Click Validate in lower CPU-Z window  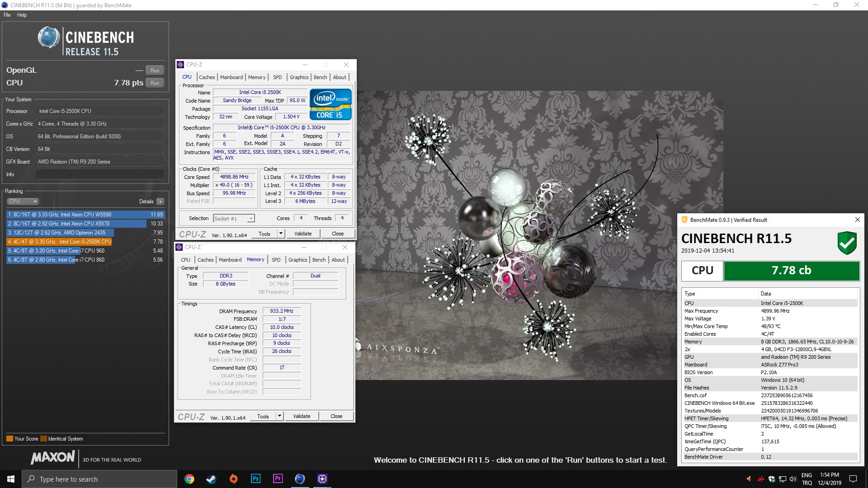[x=302, y=416]
